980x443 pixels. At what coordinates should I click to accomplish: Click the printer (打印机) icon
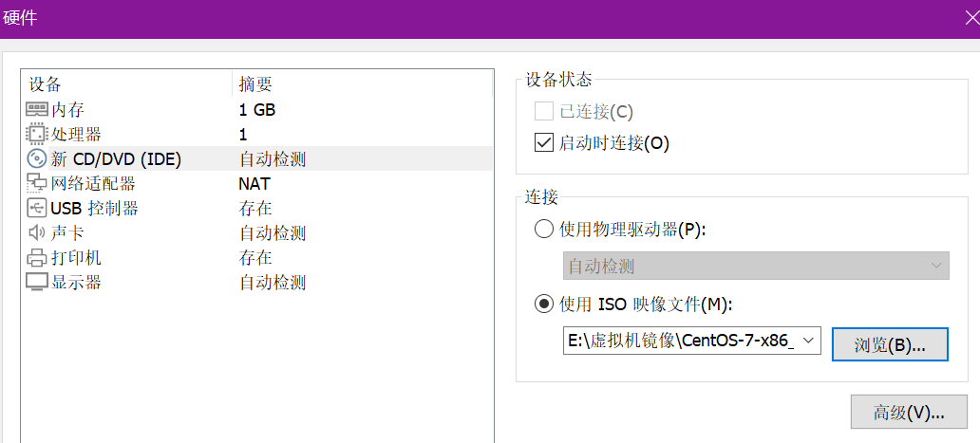37,258
